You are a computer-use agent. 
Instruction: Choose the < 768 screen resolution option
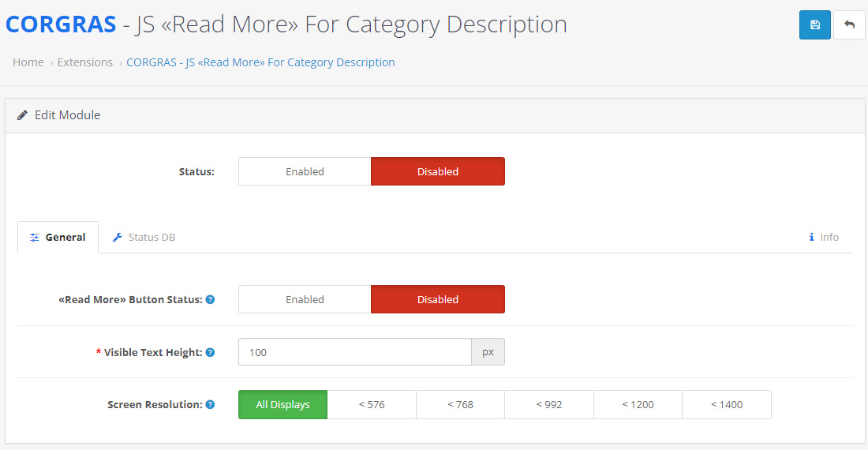[x=461, y=405]
